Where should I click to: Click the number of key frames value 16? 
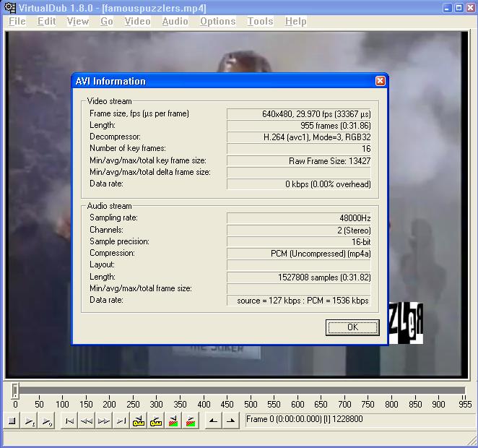[x=299, y=149]
